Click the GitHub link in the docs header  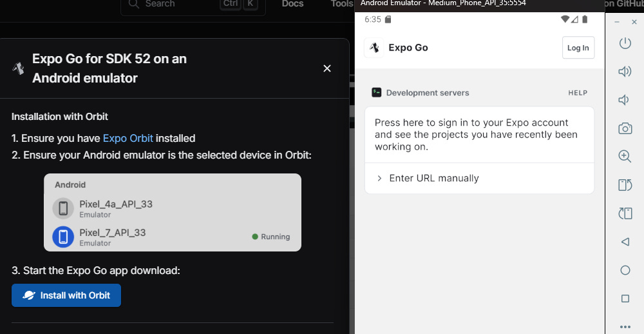pyautogui.click(x=624, y=4)
